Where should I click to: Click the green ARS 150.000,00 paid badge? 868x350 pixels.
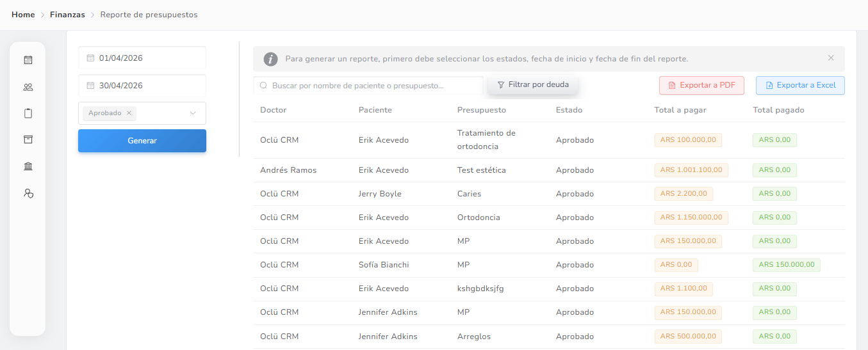(787, 265)
